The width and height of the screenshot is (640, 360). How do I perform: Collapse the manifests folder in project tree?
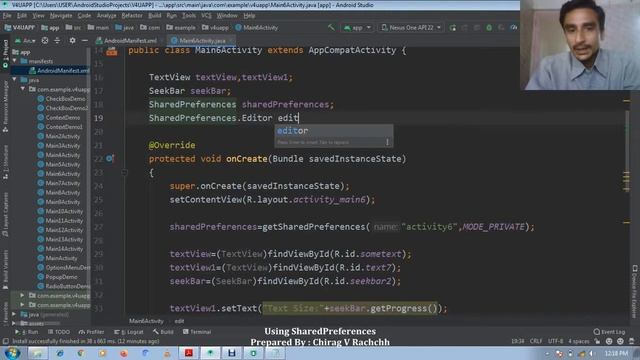(15, 61)
